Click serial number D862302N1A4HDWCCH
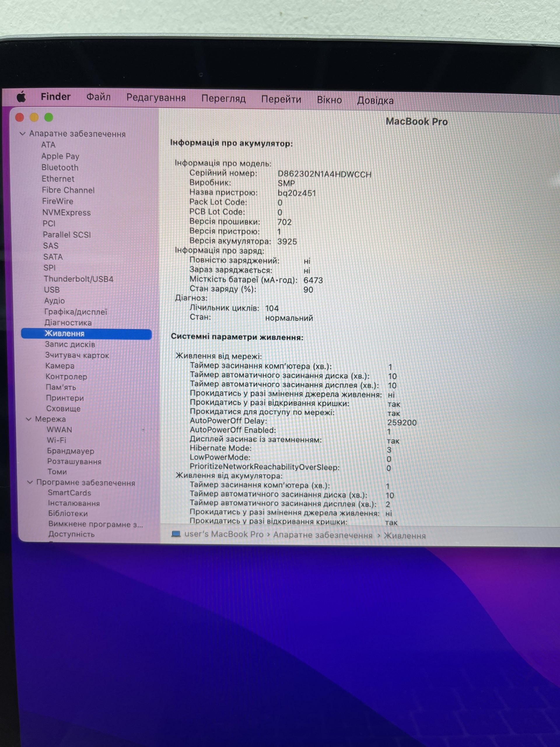 324,174
